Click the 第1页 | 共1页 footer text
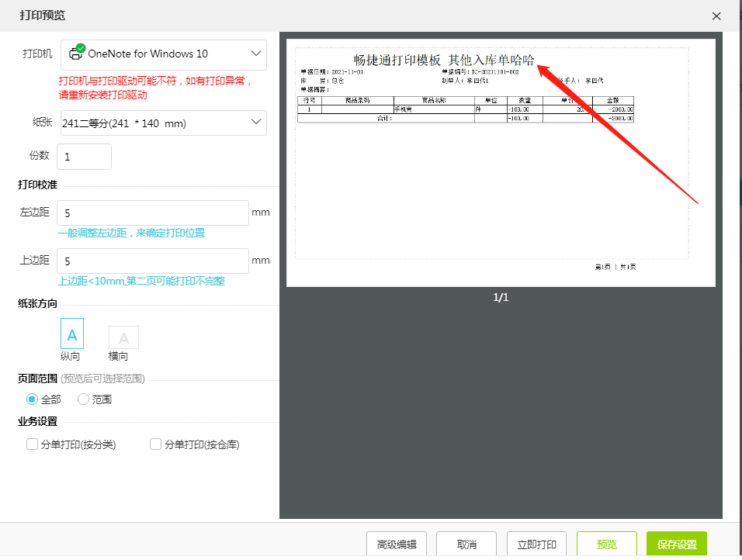The height and width of the screenshot is (560, 742). tap(615, 268)
